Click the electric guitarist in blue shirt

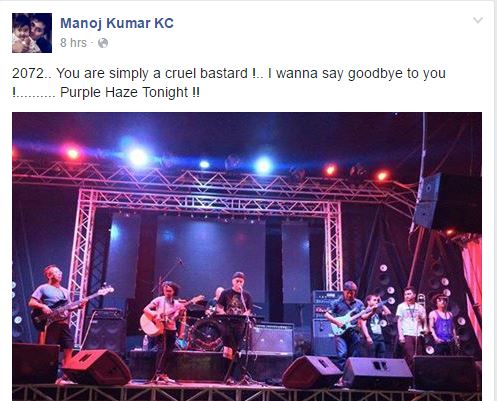347,318
